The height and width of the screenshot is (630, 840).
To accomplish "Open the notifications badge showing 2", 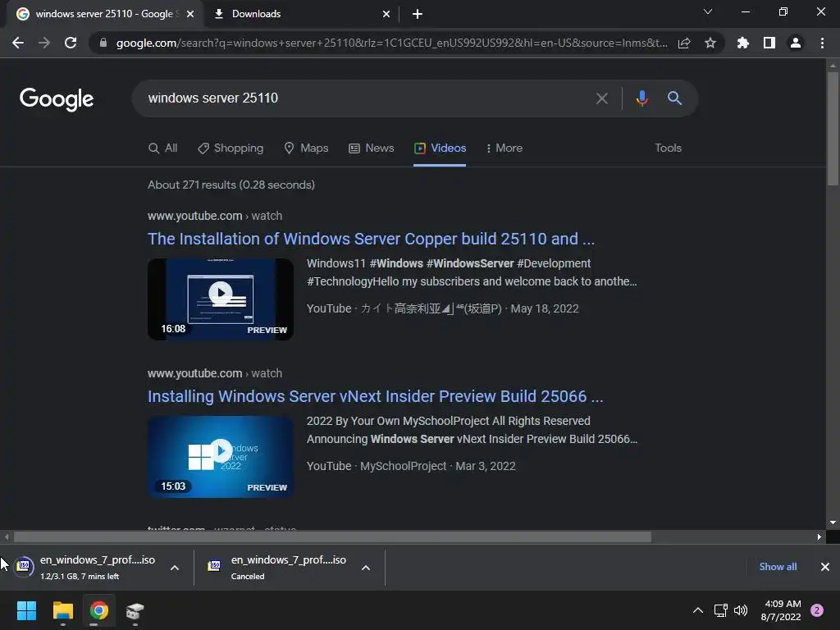I will [817, 610].
